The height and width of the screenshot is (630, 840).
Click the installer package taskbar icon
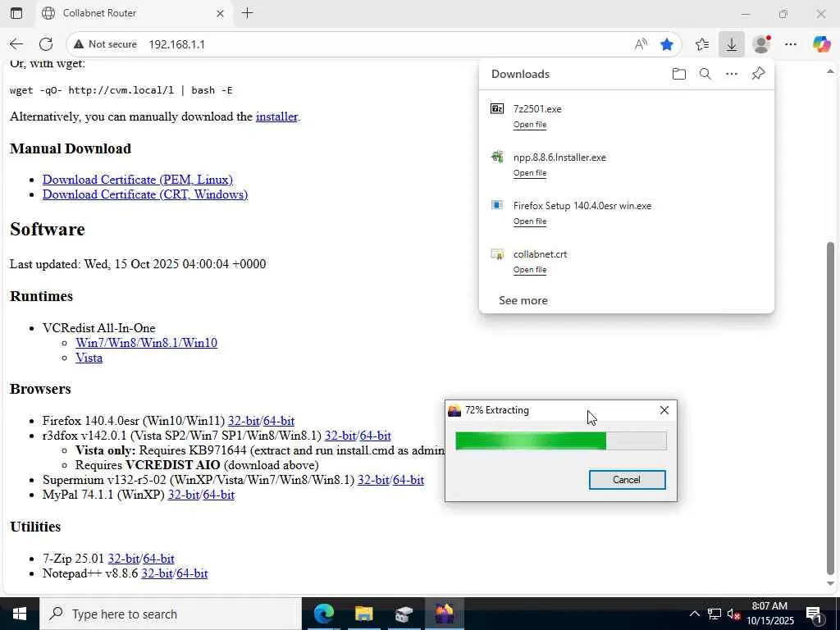[404, 614]
